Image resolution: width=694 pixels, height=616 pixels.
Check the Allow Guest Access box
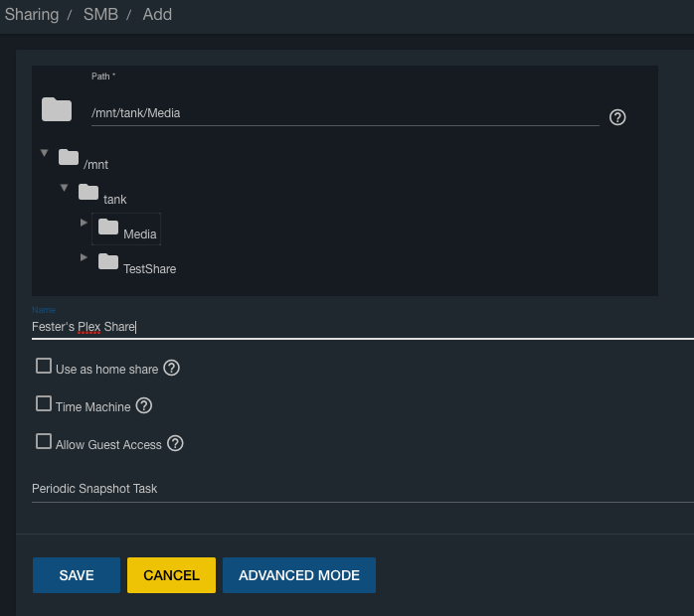[x=44, y=441]
